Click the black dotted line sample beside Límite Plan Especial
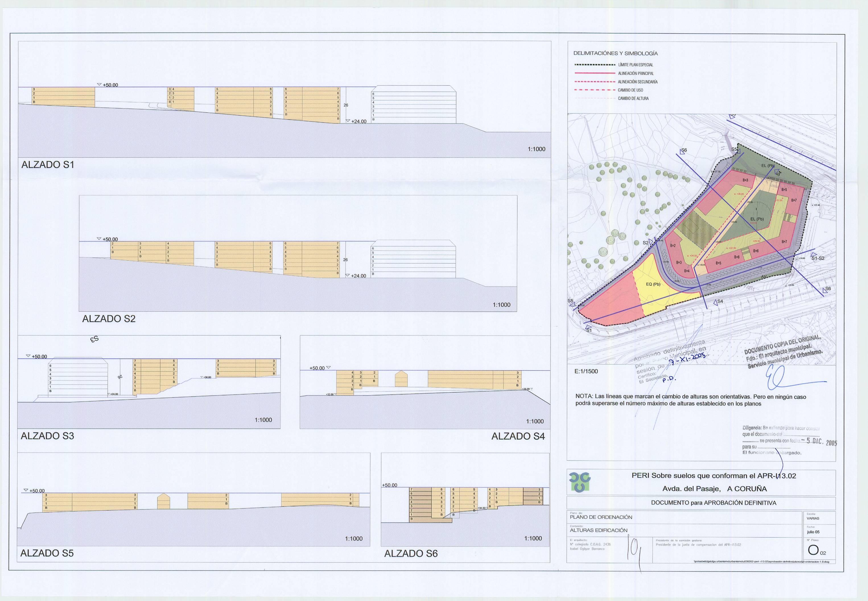The image size is (868, 601). pyautogui.click(x=595, y=65)
